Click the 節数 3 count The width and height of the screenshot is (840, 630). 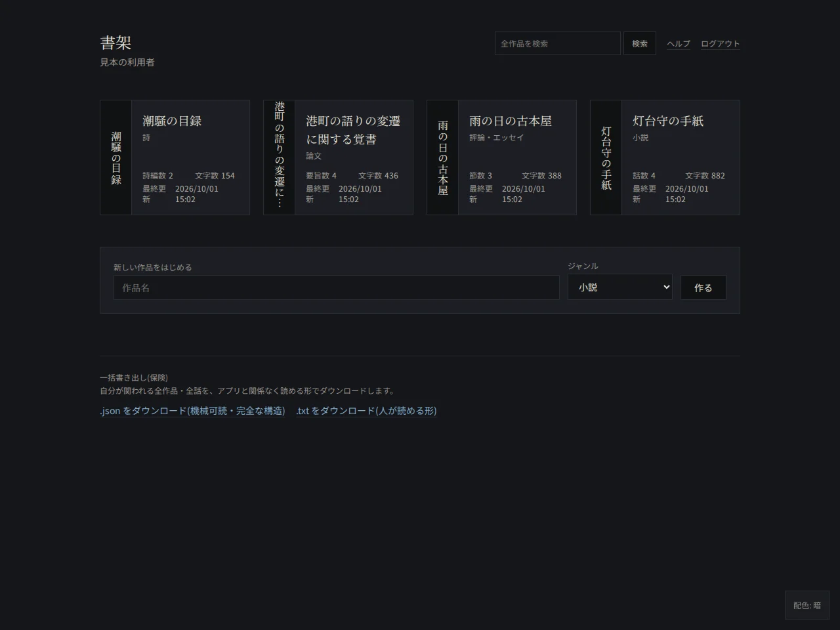point(481,176)
